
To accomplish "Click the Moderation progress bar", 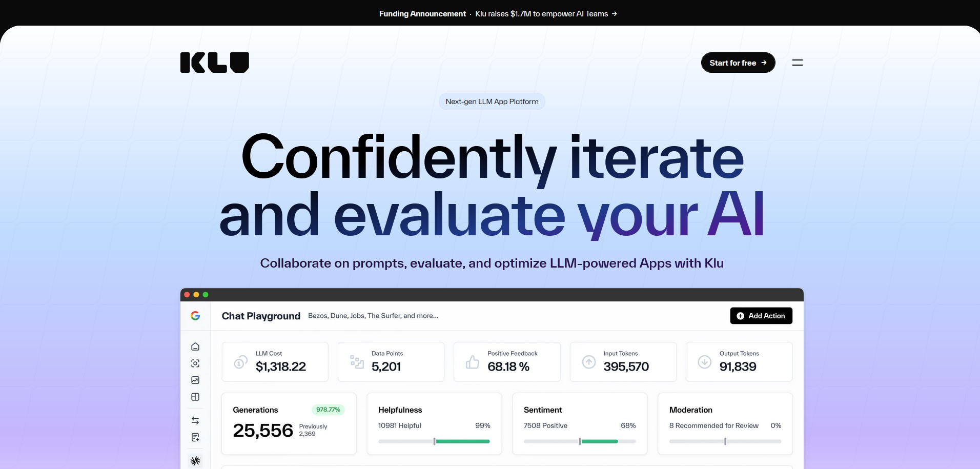I will pos(725,441).
